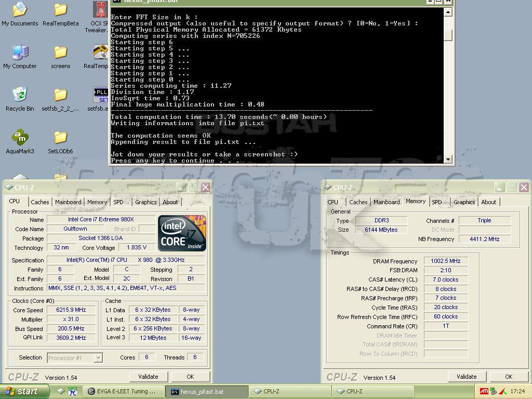Click the CPU-Z quick launch icon

pyautogui.click(x=61, y=391)
